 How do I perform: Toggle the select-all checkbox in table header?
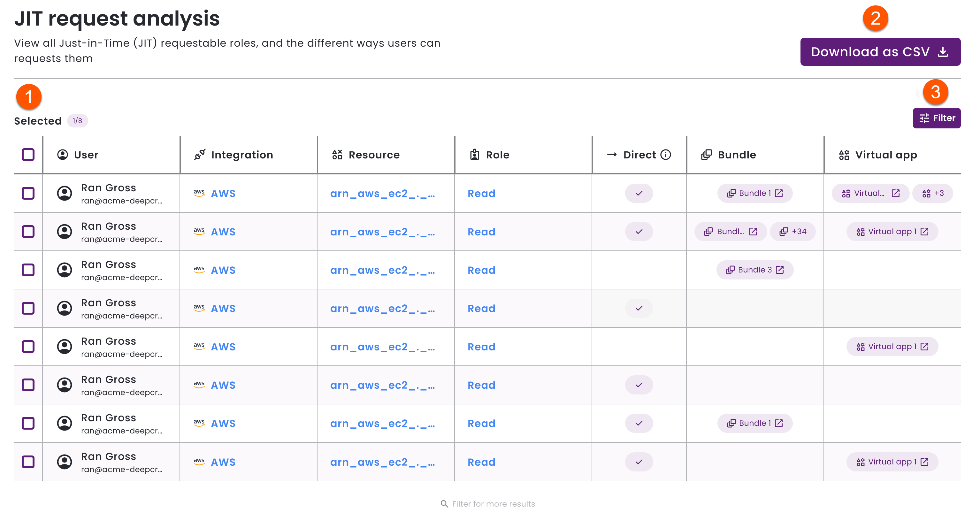pyautogui.click(x=28, y=155)
